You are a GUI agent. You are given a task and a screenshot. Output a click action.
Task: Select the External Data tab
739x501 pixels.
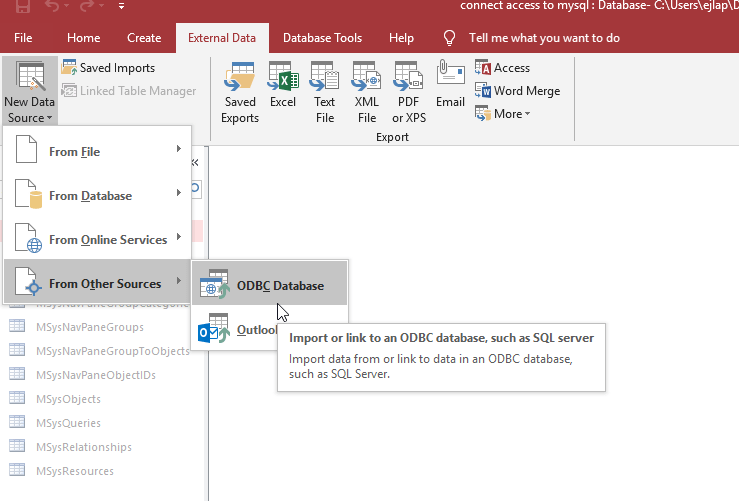click(222, 38)
